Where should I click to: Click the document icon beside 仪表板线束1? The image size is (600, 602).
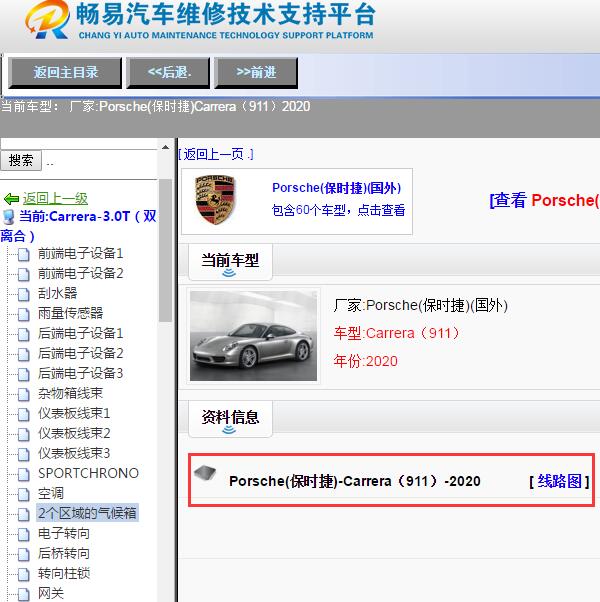click(x=23, y=414)
